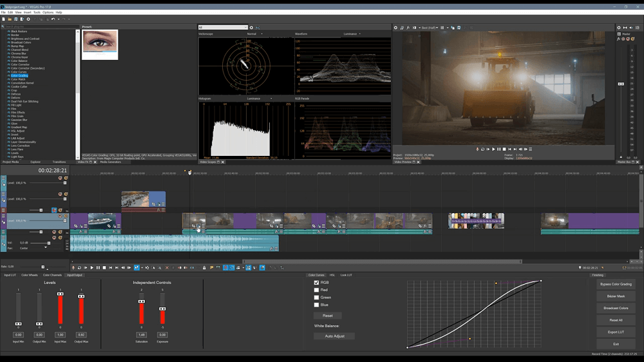Click the Reset All button
The height and width of the screenshot is (362, 644).
pyautogui.click(x=616, y=319)
